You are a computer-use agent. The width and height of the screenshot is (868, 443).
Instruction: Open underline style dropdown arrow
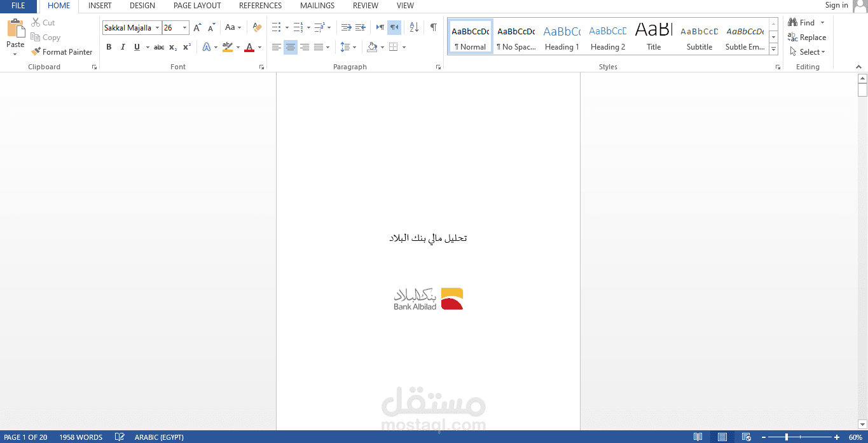click(x=148, y=47)
